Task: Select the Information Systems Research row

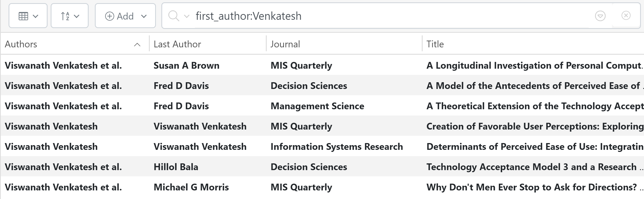Action: click(x=337, y=147)
